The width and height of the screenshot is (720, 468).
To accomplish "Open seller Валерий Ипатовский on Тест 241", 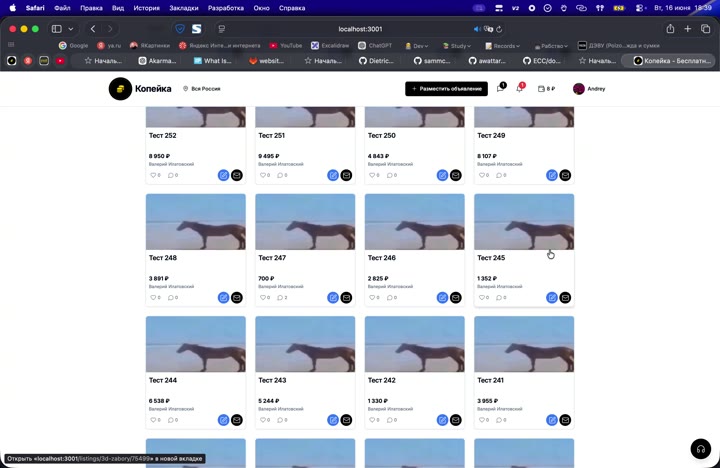I will point(500,409).
